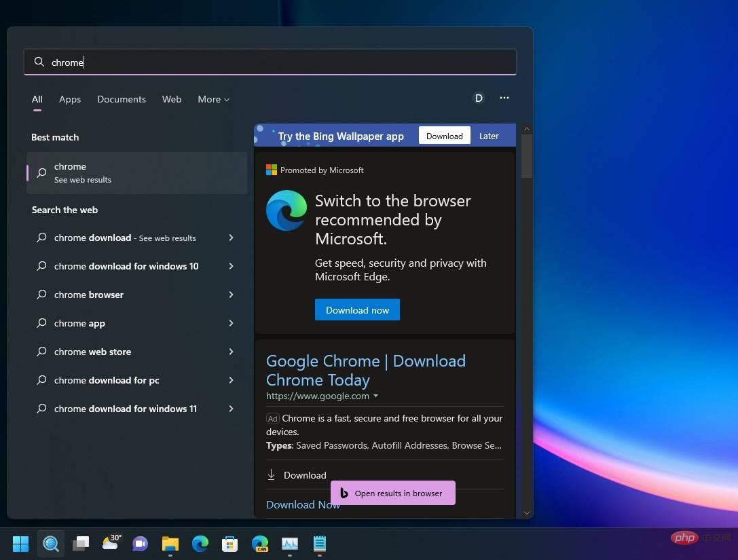Open the Weather widget showing 30 degrees

click(x=112, y=544)
